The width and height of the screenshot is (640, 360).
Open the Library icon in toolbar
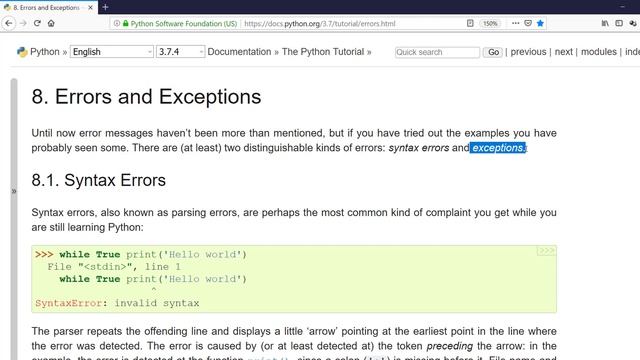[x=605, y=23]
